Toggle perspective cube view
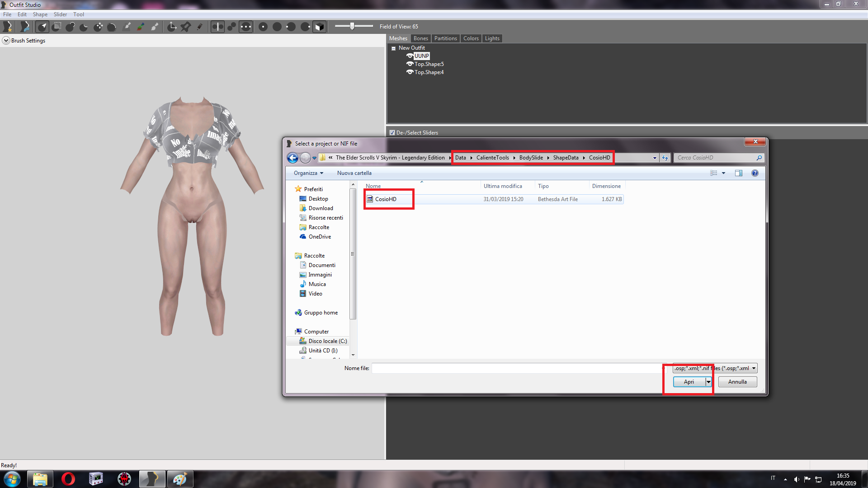Screen dimensions: 868x488 pos(319,27)
